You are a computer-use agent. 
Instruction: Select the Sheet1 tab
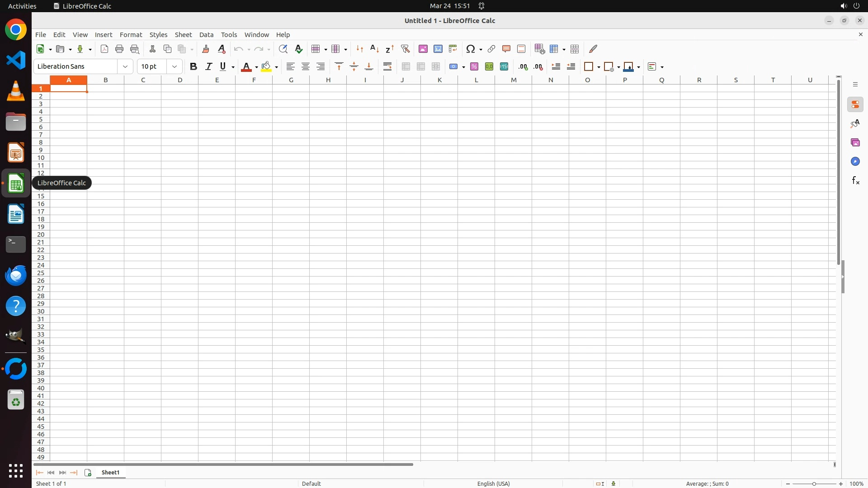tap(111, 472)
